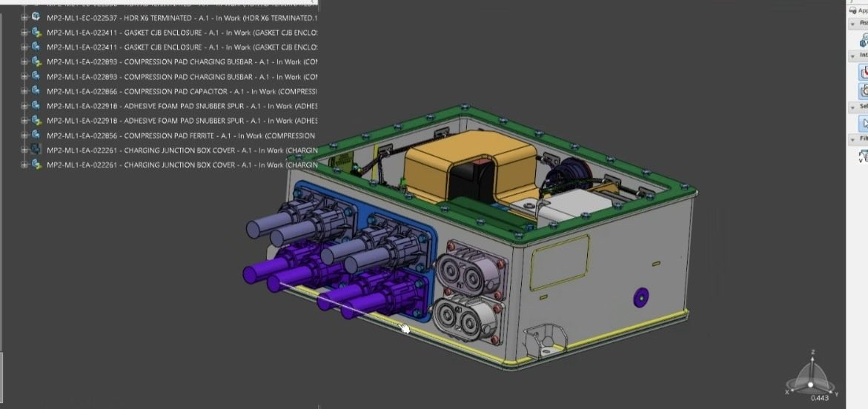
Task: Expand CHARGING JUNCTION BOX COVER node with yellow-badged icon
Action: (24, 165)
